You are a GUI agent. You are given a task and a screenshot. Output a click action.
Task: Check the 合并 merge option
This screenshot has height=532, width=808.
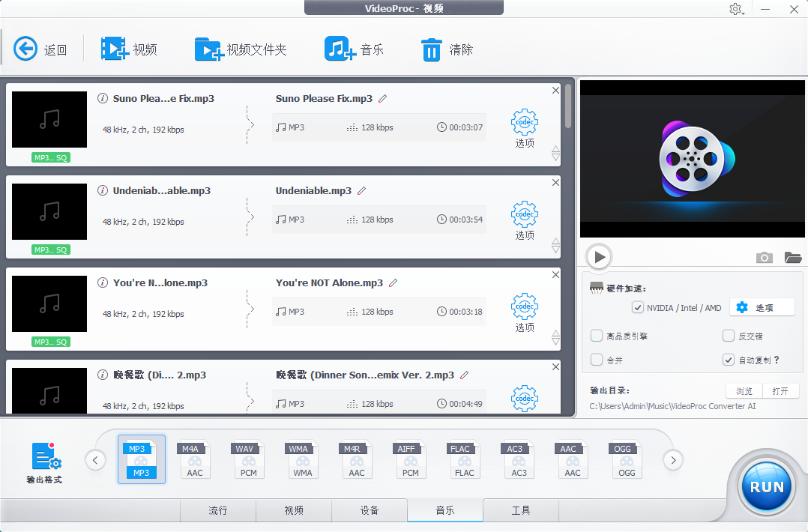pos(597,360)
